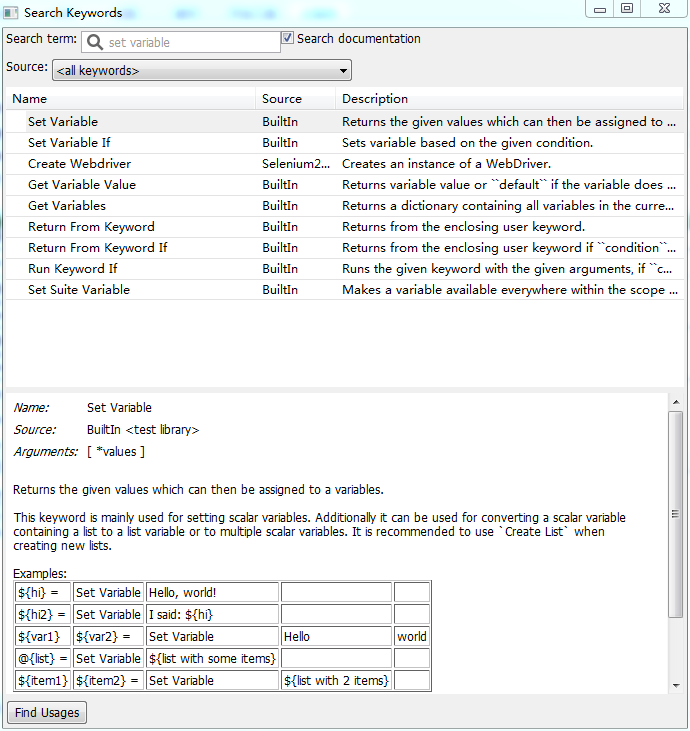
Task: Open the Source all keywords dropdown
Action: point(202,70)
